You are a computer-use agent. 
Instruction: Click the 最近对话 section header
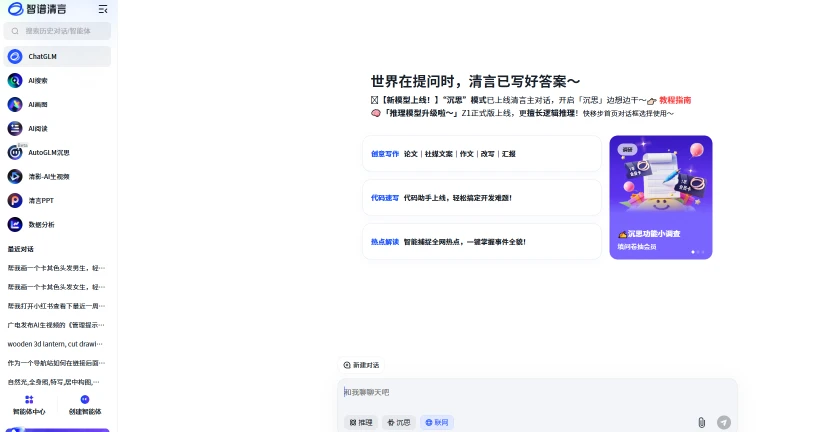click(x=21, y=249)
